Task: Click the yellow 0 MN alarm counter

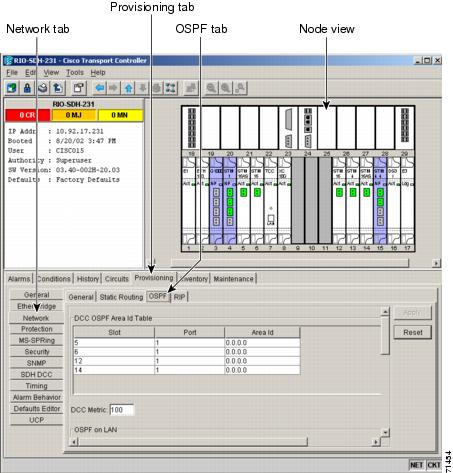Action: point(120,115)
